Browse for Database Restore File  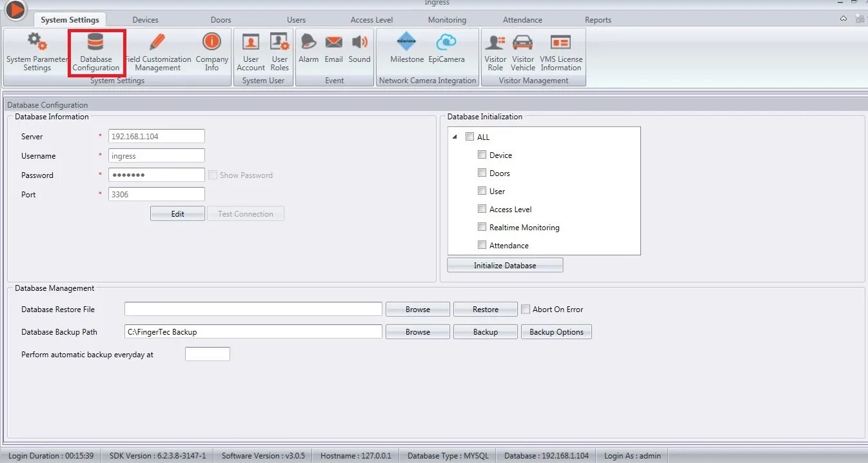tap(418, 309)
